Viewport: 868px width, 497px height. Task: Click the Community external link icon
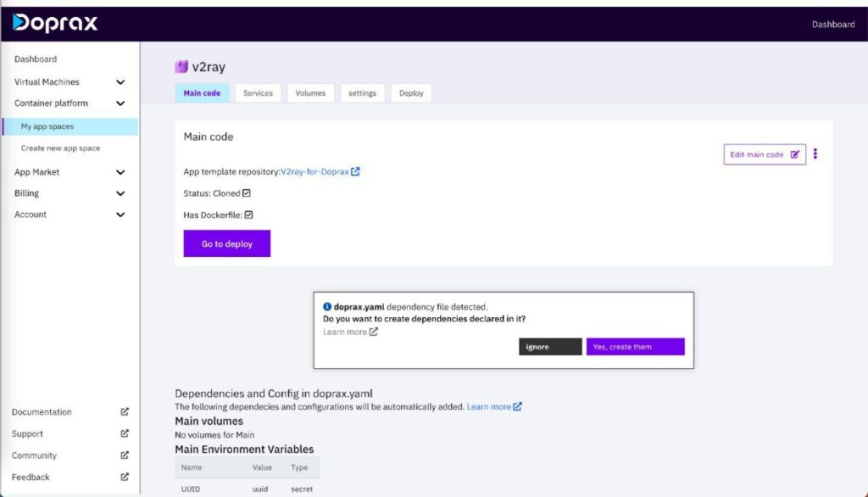(125, 455)
